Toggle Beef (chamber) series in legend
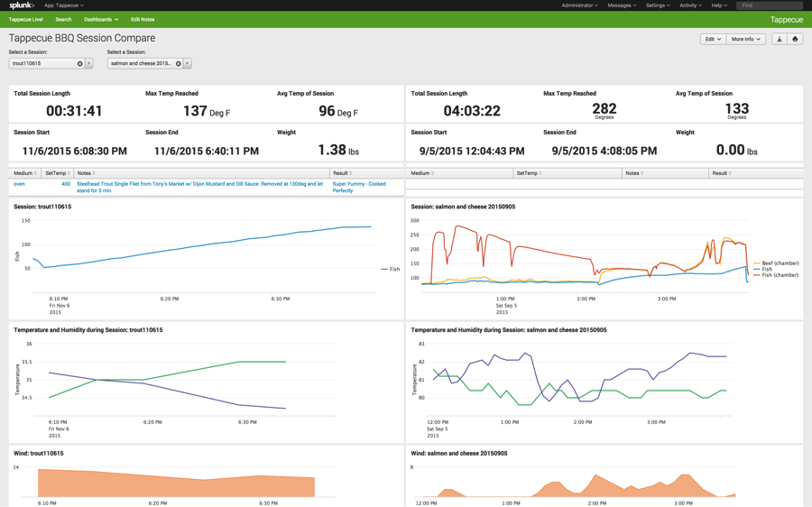The height and width of the screenshot is (507, 812). 779,263
